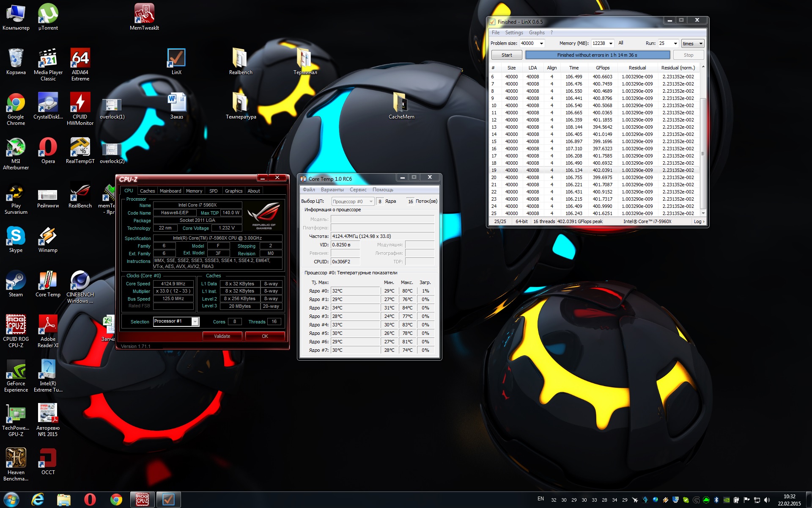
Task: Click the Validate button in CPU-Z
Action: 222,336
